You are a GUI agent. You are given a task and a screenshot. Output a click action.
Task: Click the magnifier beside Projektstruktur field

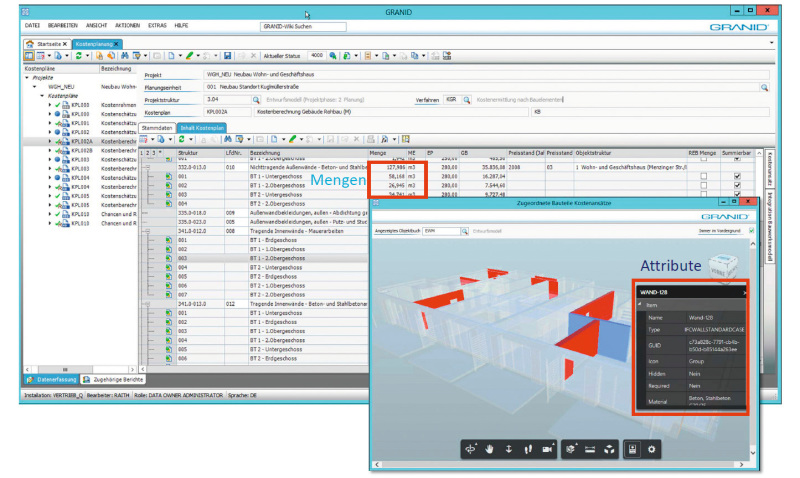[256, 100]
